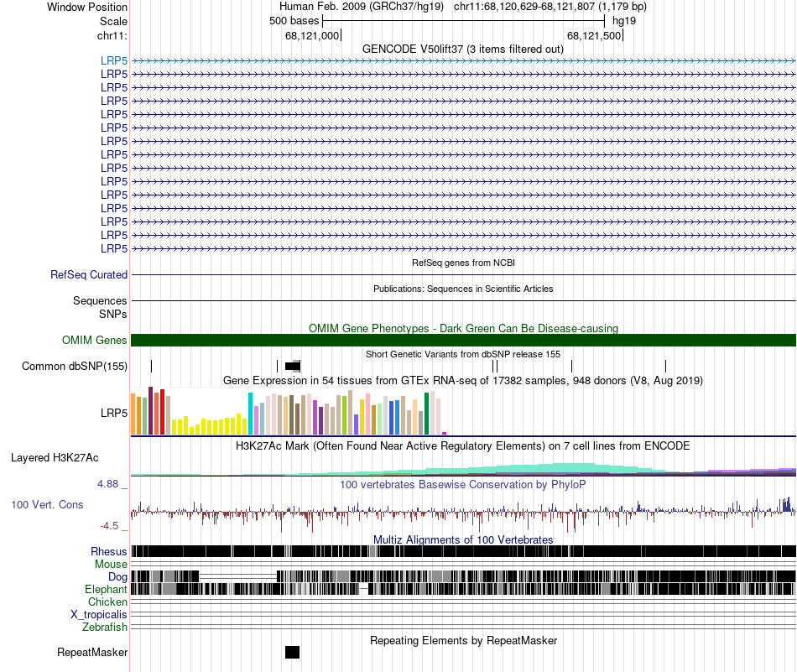This screenshot has height=672, width=797.
Task: Click the "Layered H3K27Ac" label
Action: click(55, 458)
